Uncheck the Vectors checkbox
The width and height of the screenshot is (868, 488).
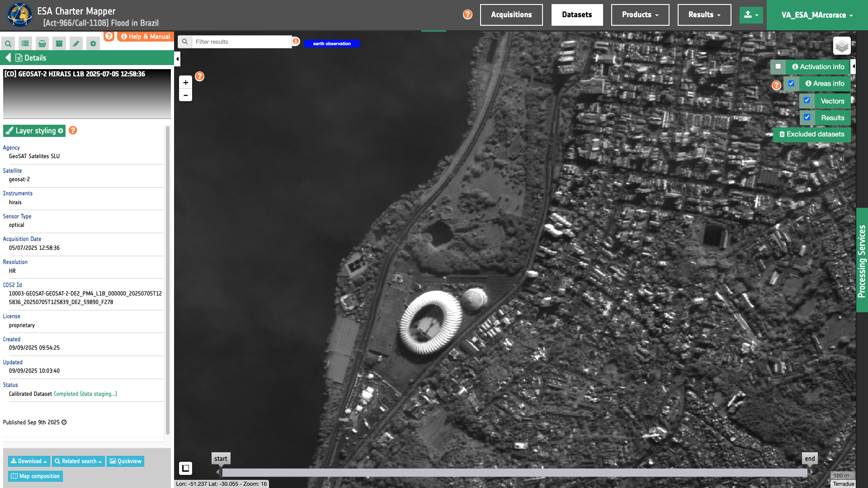(x=807, y=100)
